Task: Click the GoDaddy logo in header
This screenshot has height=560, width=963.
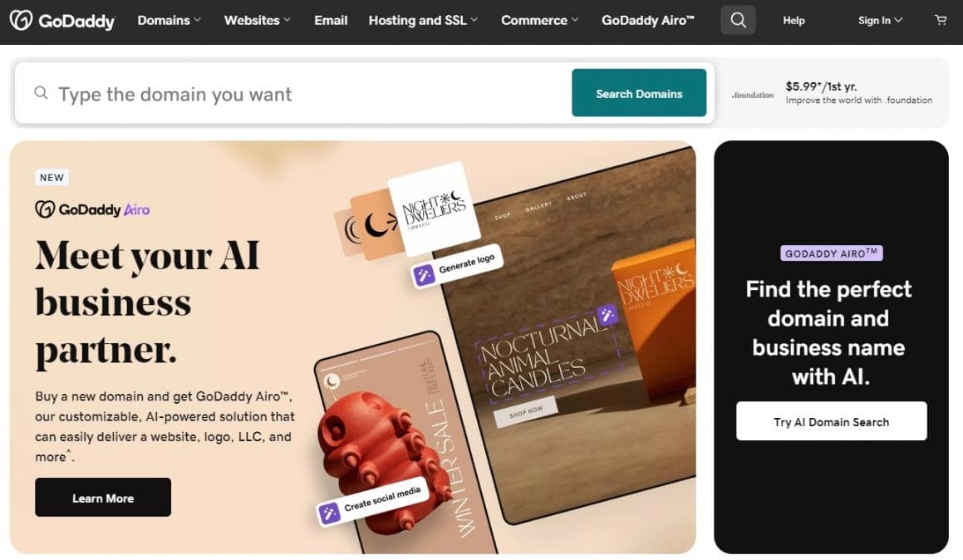Action: coord(62,20)
